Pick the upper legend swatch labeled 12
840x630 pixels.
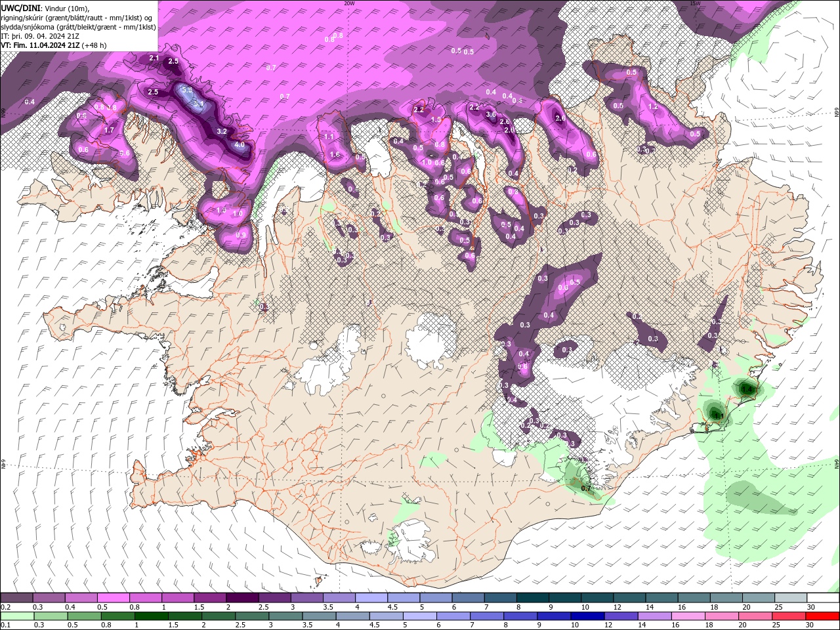click(630, 598)
